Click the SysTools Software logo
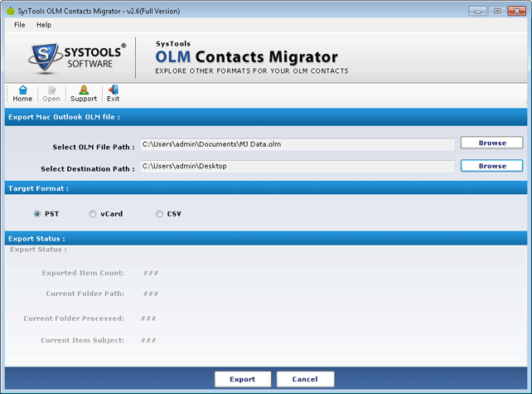 tap(77, 58)
